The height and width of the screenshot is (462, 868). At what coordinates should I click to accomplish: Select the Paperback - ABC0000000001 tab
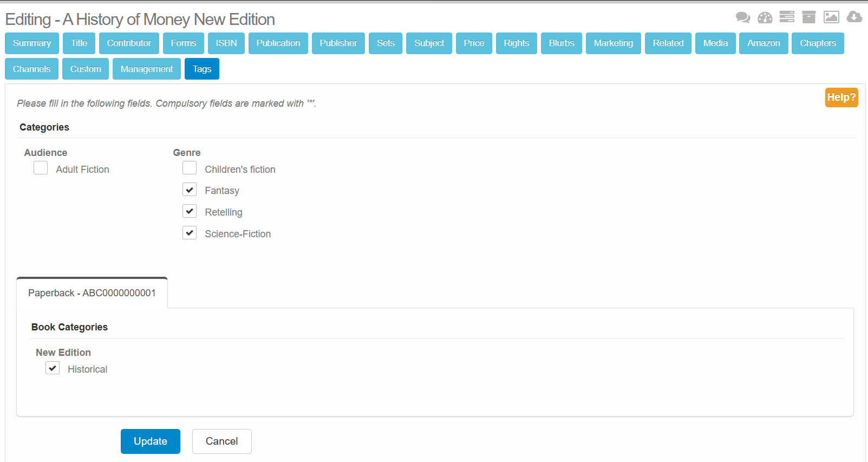pyautogui.click(x=92, y=293)
